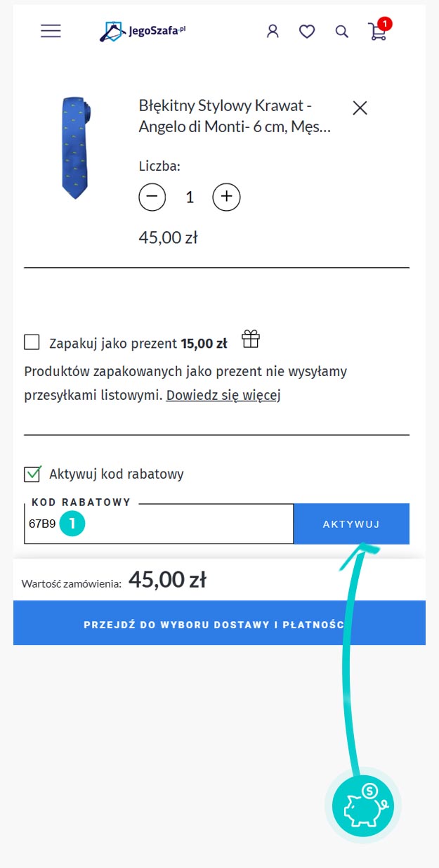Remove the tie from the cart

360,108
